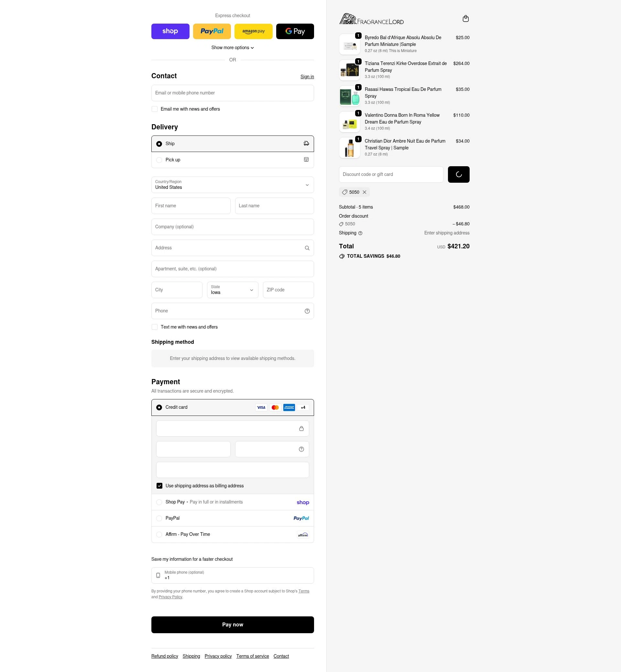Click the card number lock icon
The height and width of the screenshot is (672, 621).
[x=301, y=428]
